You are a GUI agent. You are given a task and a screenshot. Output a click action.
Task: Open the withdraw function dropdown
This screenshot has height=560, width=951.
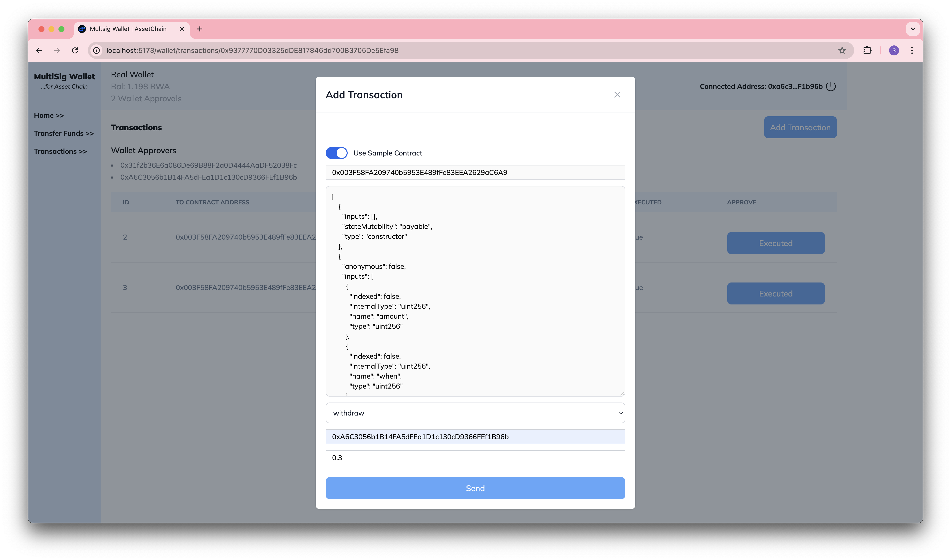475,413
